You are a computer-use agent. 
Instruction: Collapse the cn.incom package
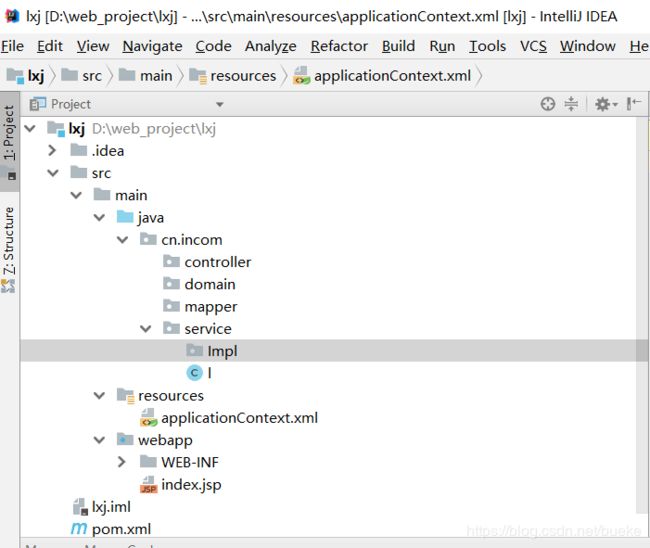[x=122, y=239]
